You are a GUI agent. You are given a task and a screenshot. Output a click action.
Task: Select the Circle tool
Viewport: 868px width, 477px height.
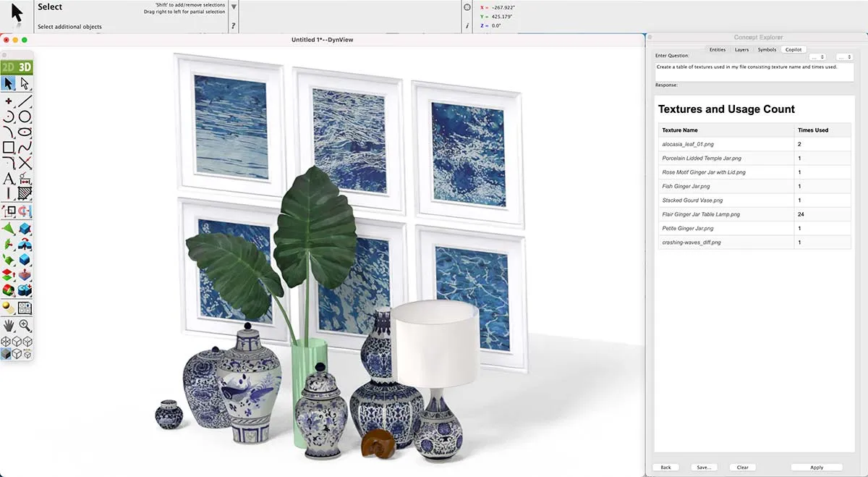(x=25, y=117)
